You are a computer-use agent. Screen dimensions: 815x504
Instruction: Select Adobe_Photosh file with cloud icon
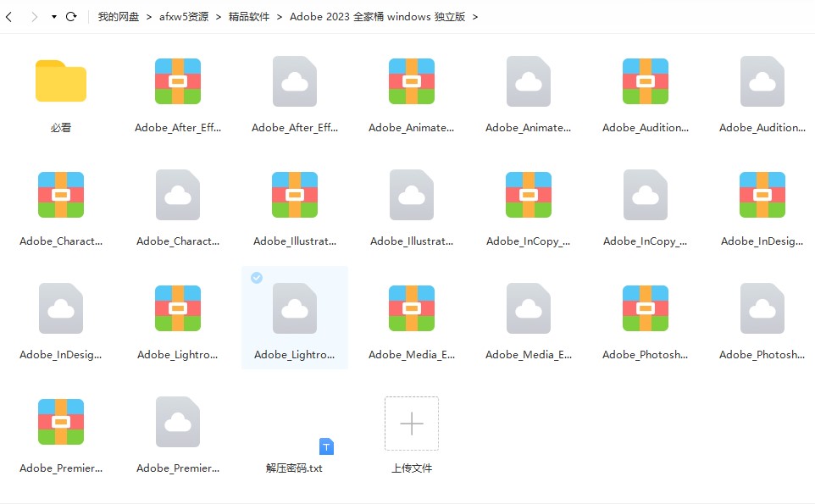762,308
